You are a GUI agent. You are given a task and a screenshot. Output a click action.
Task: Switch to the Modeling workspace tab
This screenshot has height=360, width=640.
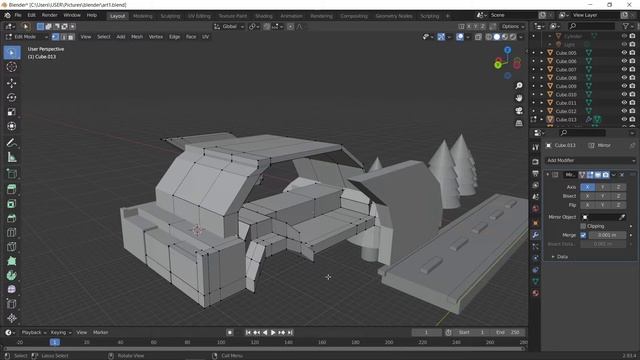(142, 16)
